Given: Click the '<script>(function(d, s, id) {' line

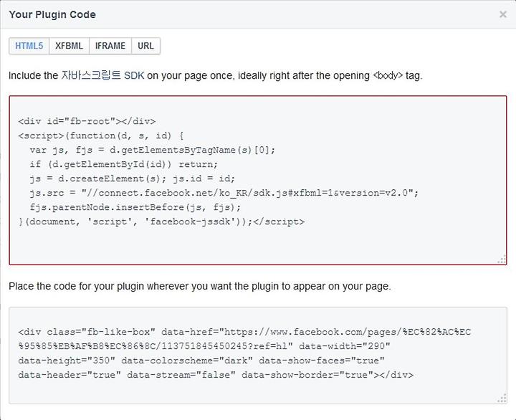Looking at the screenshot, I should (101, 135).
